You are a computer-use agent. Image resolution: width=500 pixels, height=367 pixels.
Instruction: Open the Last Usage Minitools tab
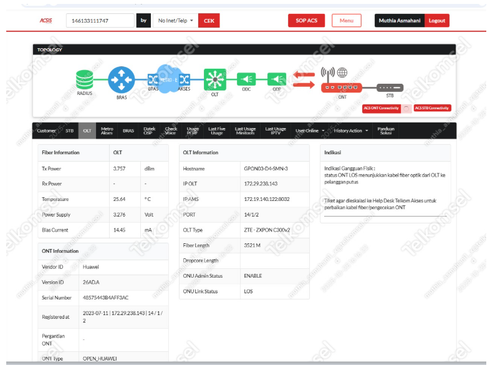point(245,131)
